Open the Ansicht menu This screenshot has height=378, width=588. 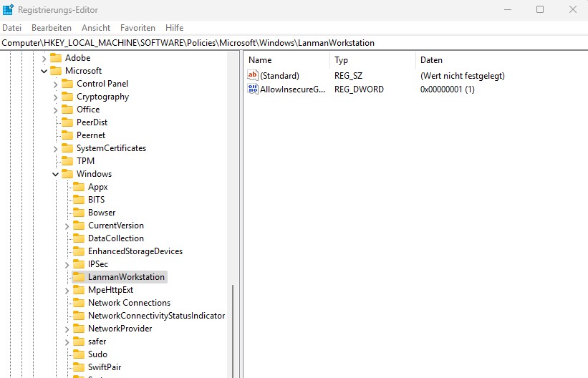point(96,28)
